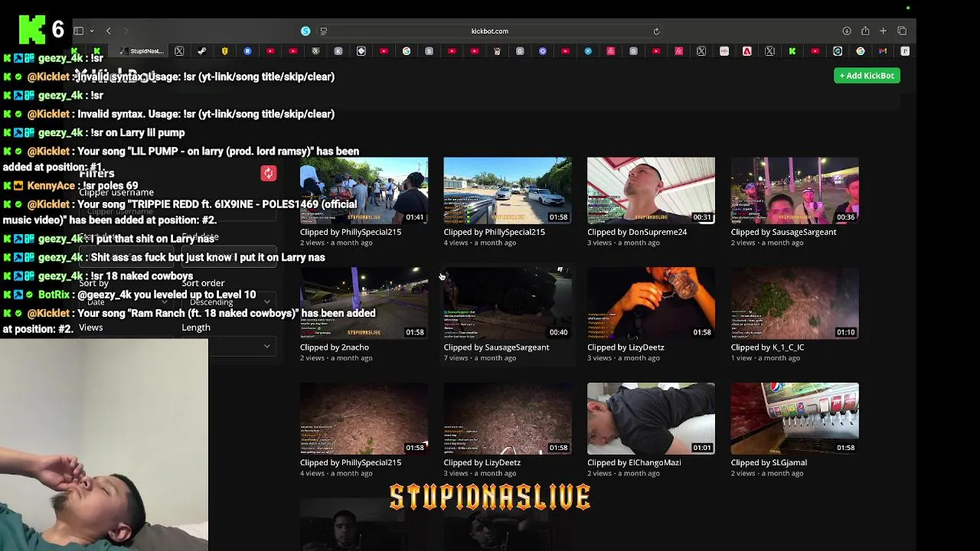980x551 pixels.
Task: Go forward with the browser forward arrow
Action: [x=126, y=31]
